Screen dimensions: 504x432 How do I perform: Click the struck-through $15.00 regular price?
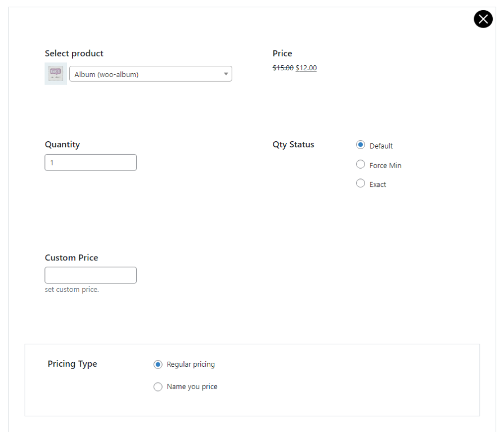click(x=283, y=68)
